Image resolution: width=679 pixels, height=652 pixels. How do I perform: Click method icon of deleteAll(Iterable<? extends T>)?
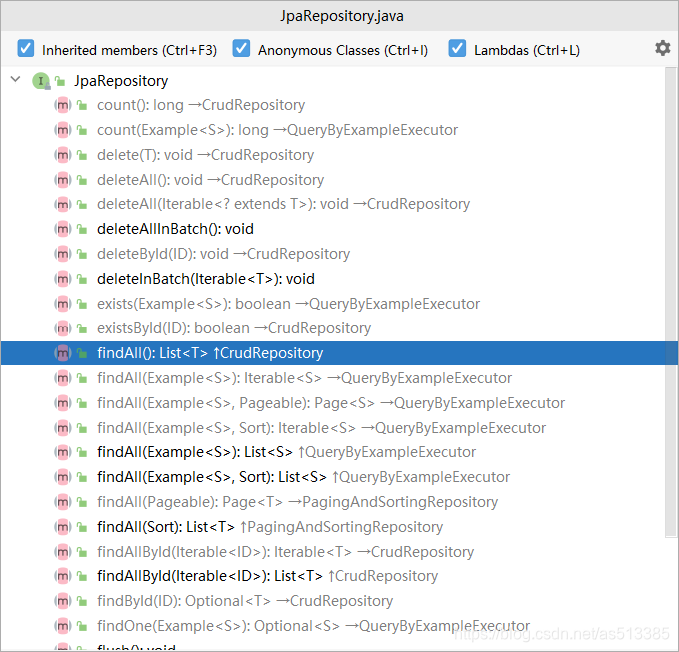tap(62, 204)
